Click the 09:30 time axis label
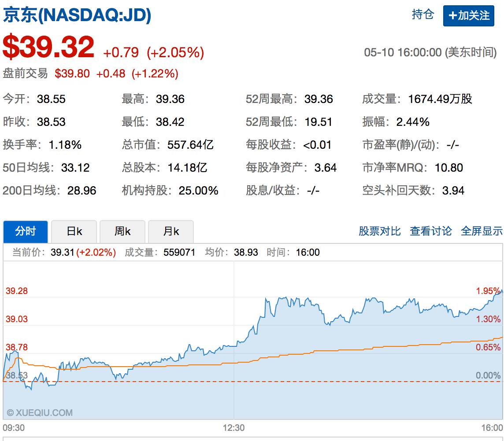The height and width of the screenshot is (441, 504). click(x=14, y=428)
